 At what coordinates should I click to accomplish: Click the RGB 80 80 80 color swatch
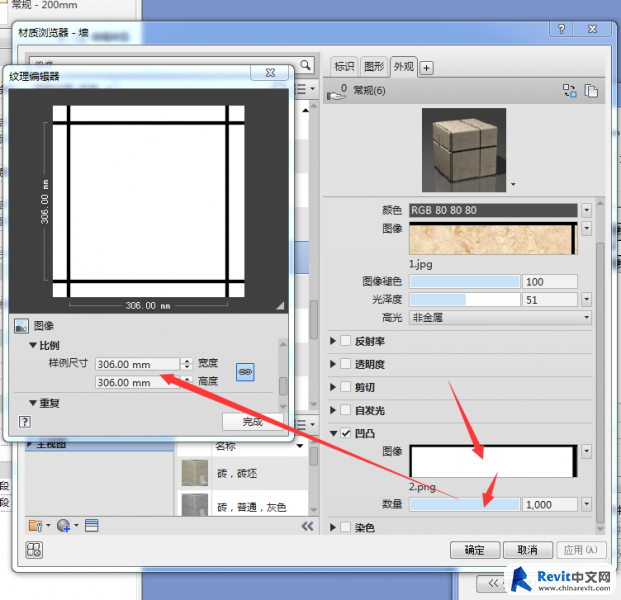tap(493, 210)
